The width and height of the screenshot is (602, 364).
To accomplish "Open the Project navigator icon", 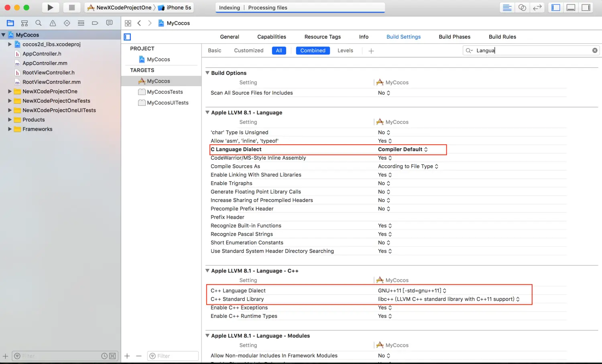I will coord(10,23).
